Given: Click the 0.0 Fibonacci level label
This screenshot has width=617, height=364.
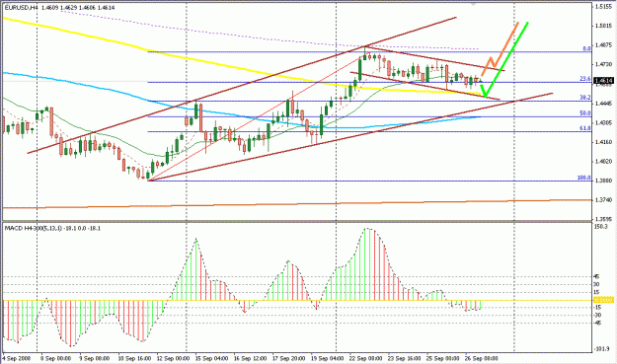Looking at the screenshot, I should (x=586, y=48).
